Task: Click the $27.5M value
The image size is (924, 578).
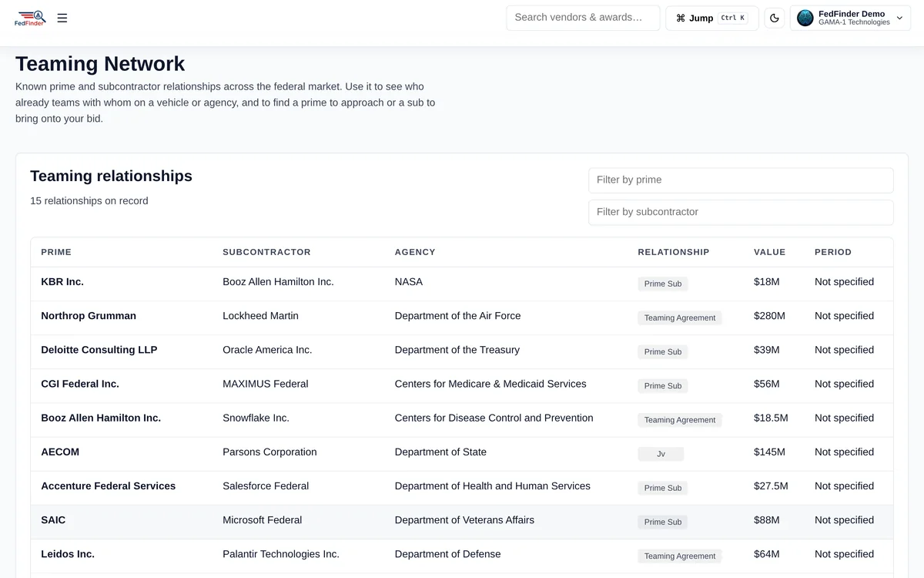Action: [771, 486]
